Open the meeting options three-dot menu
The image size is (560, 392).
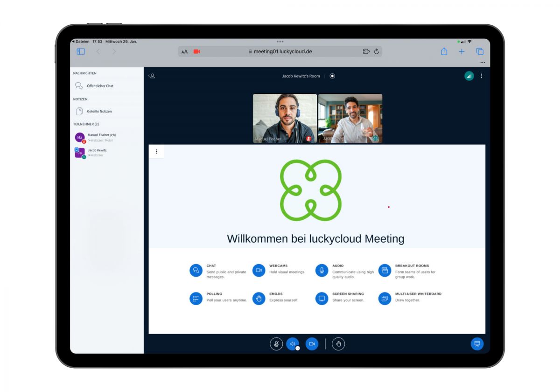(482, 76)
